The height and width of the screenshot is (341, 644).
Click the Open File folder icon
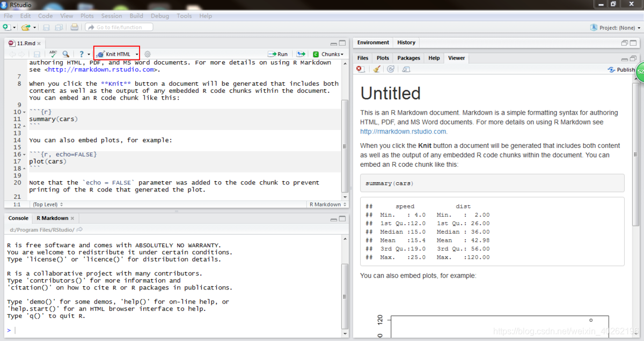click(x=26, y=27)
